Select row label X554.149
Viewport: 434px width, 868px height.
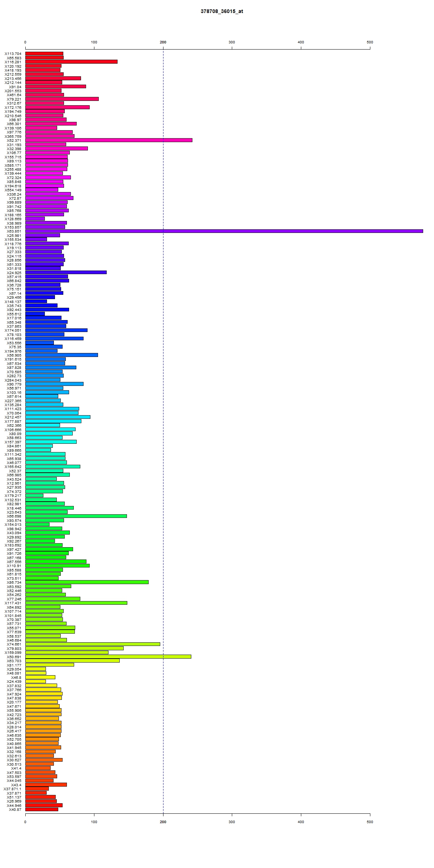pyautogui.click(x=13, y=190)
